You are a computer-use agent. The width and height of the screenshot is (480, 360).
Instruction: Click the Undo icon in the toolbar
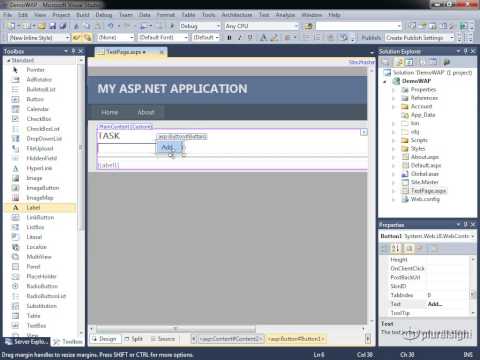tap(110, 26)
